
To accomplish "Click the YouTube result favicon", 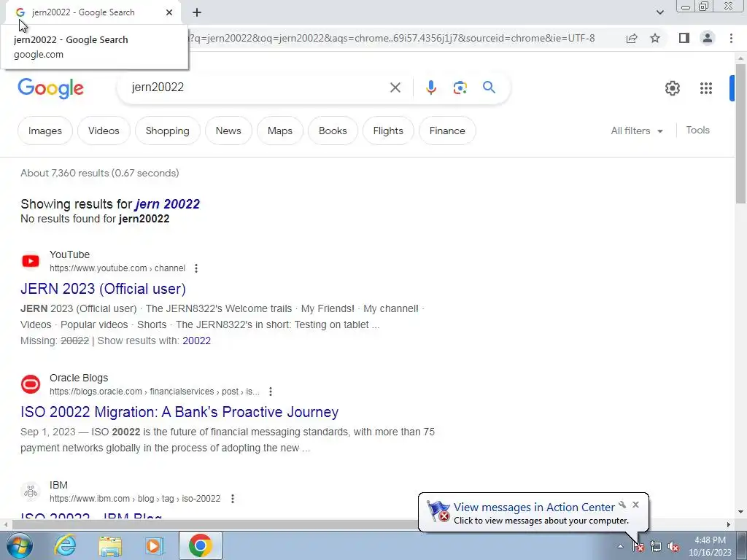I will (31, 261).
